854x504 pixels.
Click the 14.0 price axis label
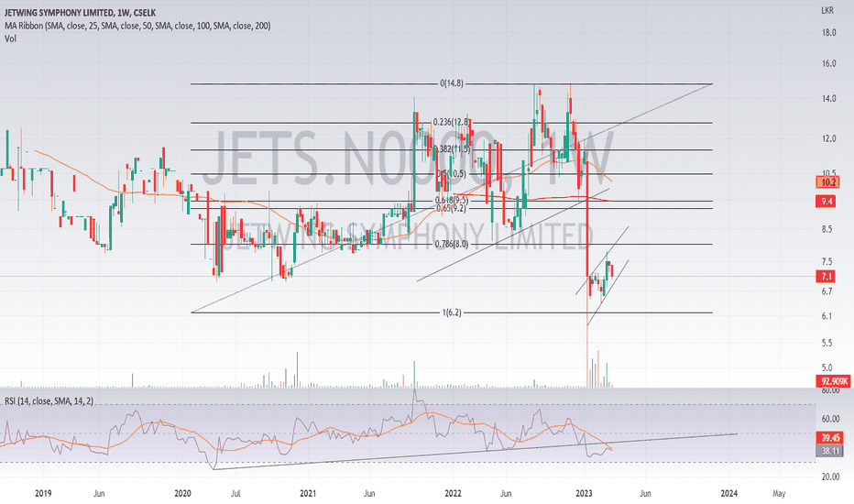tap(829, 99)
